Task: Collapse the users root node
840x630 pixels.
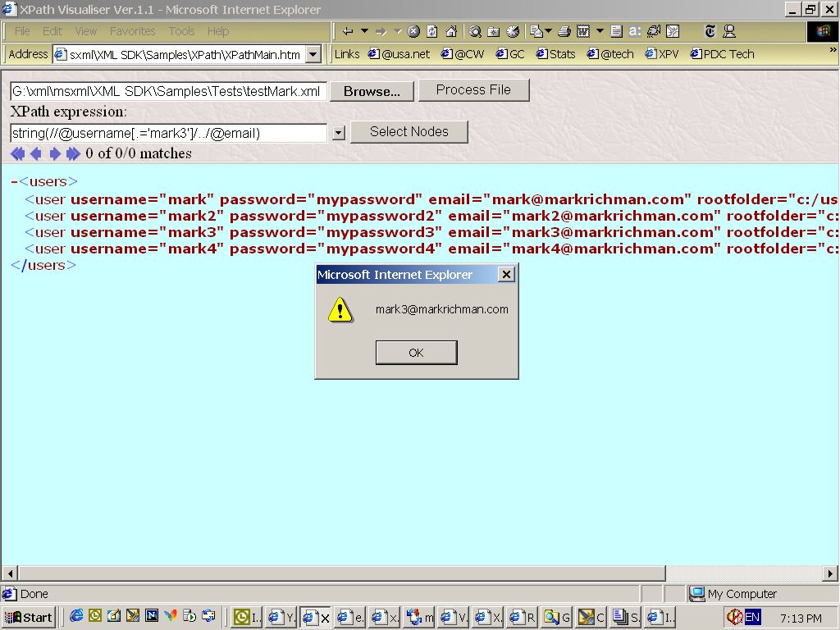Action: coord(14,181)
